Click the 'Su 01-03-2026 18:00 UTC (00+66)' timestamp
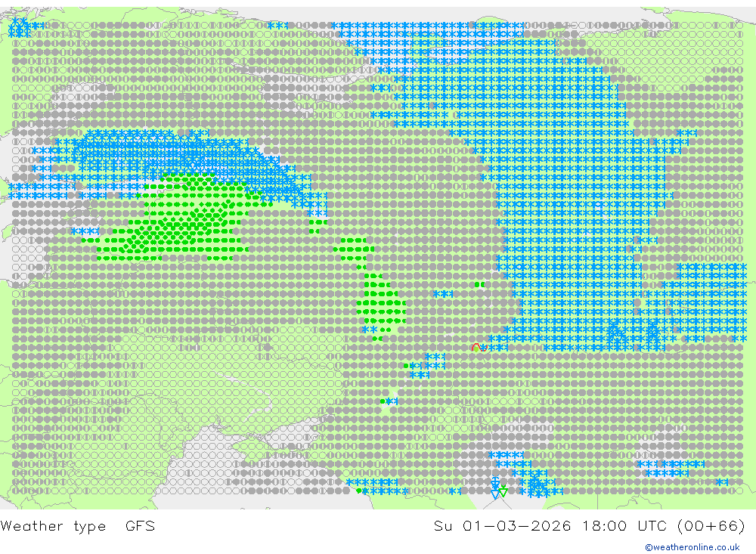The height and width of the screenshot is (554, 756). [x=590, y=525]
